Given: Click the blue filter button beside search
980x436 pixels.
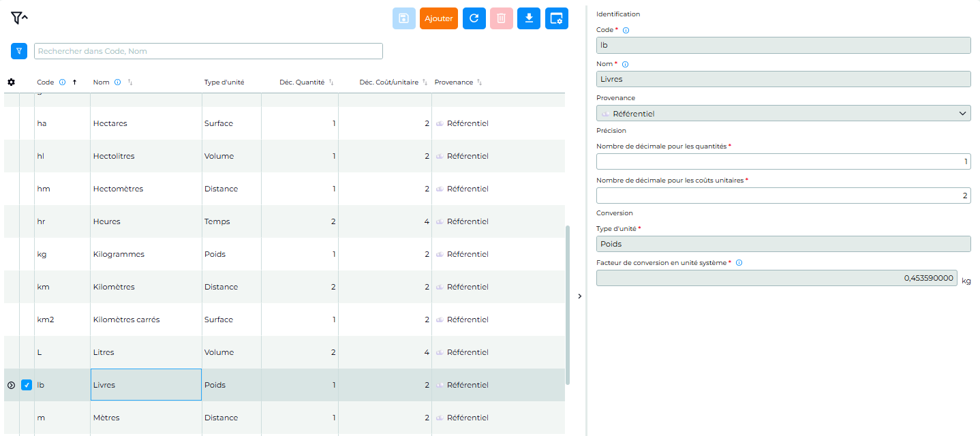Looking at the screenshot, I should pyautogui.click(x=19, y=51).
